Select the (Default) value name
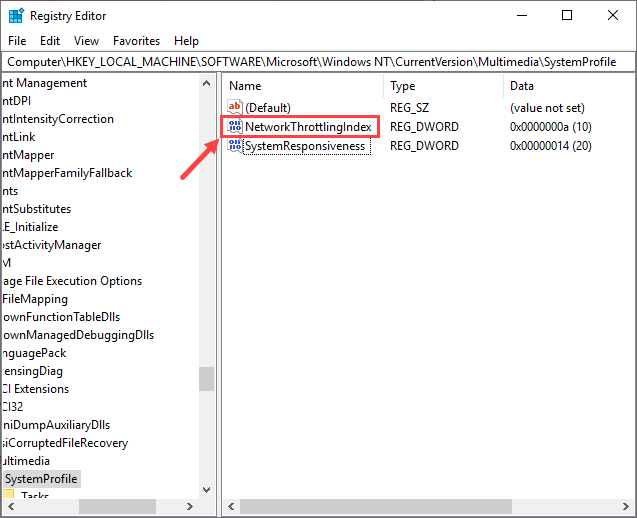Viewport: 637px width, 518px height. tap(268, 108)
